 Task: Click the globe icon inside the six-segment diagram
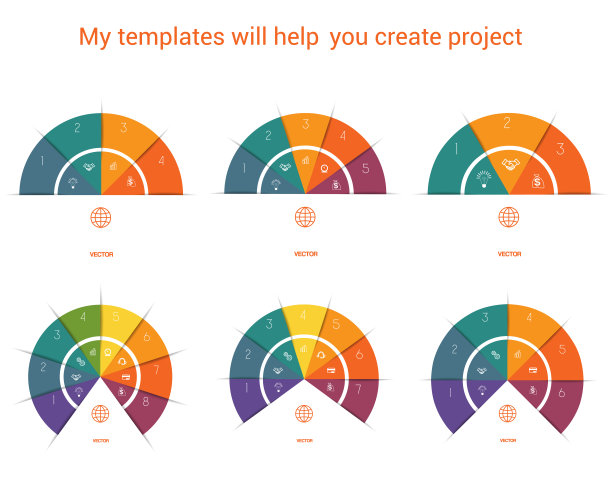[508, 412]
